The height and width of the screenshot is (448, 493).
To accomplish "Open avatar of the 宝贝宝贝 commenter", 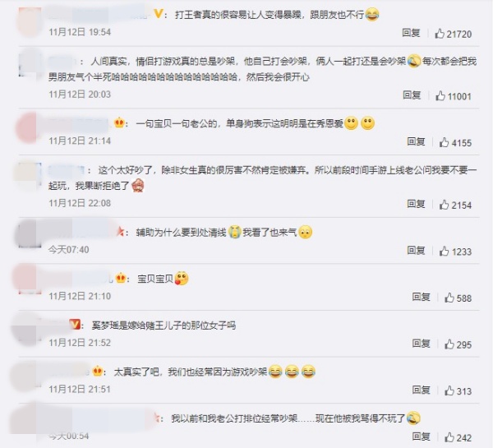I will pyautogui.click(x=29, y=279).
